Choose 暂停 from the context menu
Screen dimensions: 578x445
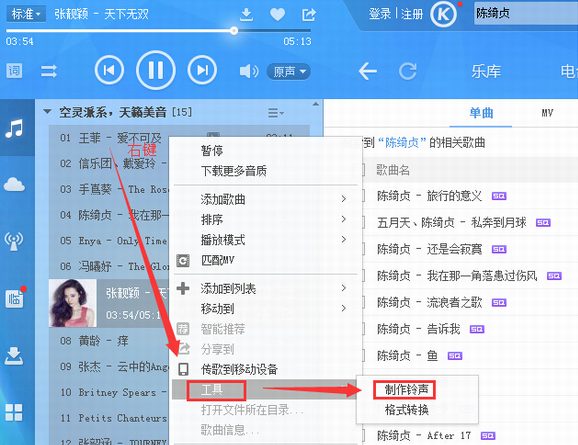click(x=212, y=150)
